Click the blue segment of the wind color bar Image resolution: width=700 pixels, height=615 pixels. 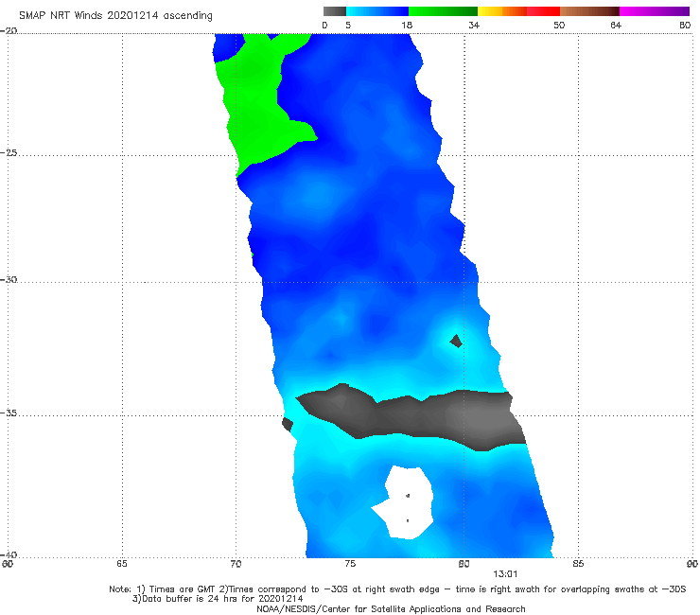coord(377,11)
